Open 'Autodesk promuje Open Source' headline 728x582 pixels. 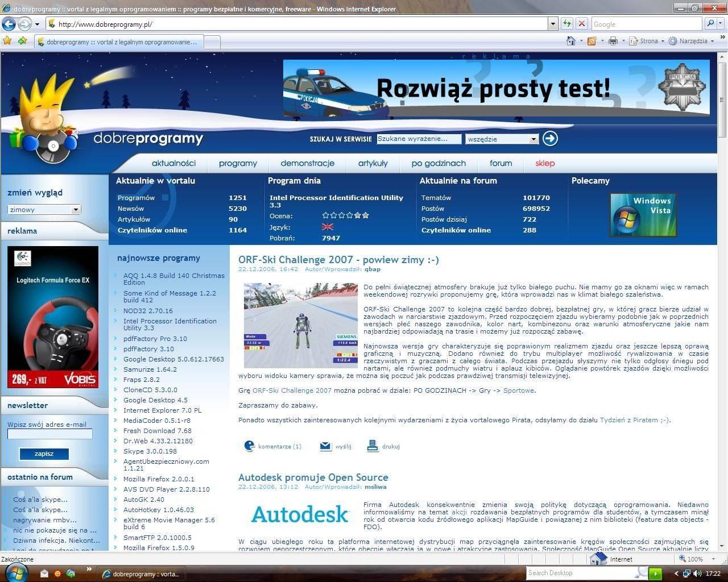pos(313,477)
